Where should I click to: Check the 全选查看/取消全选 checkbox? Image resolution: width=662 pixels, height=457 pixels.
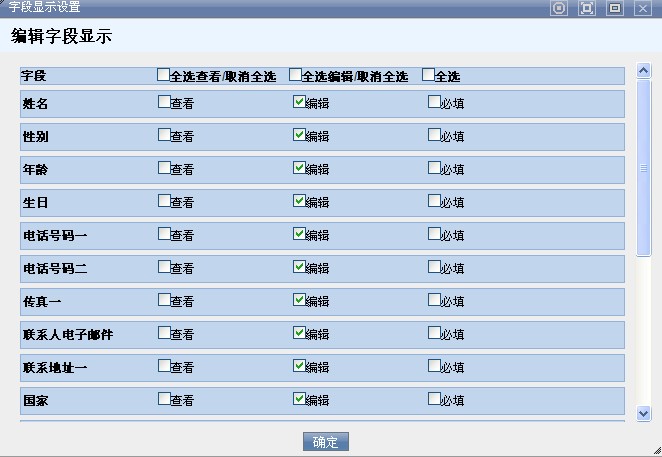[x=164, y=75]
